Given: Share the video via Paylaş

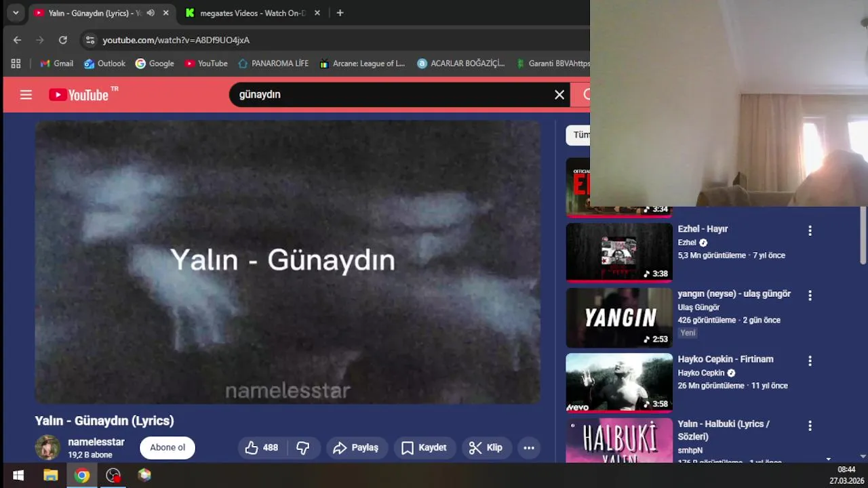Looking at the screenshot, I should click(357, 447).
